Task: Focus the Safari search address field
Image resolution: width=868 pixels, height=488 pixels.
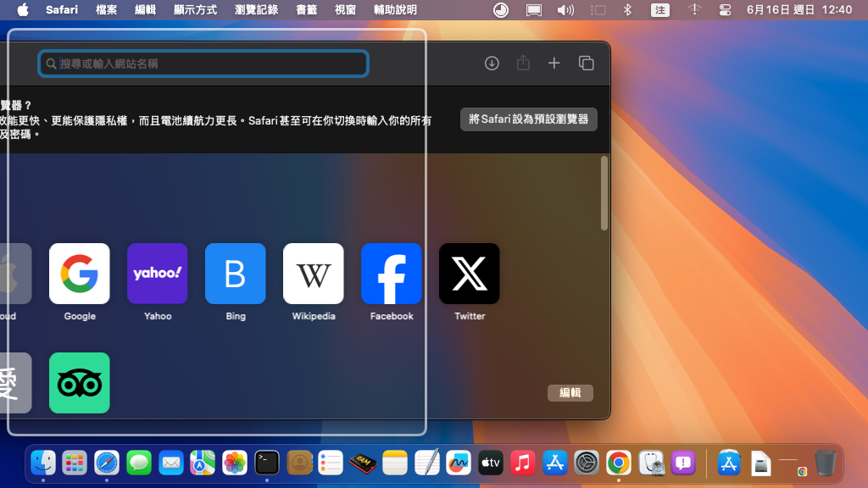Action: point(203,64)
